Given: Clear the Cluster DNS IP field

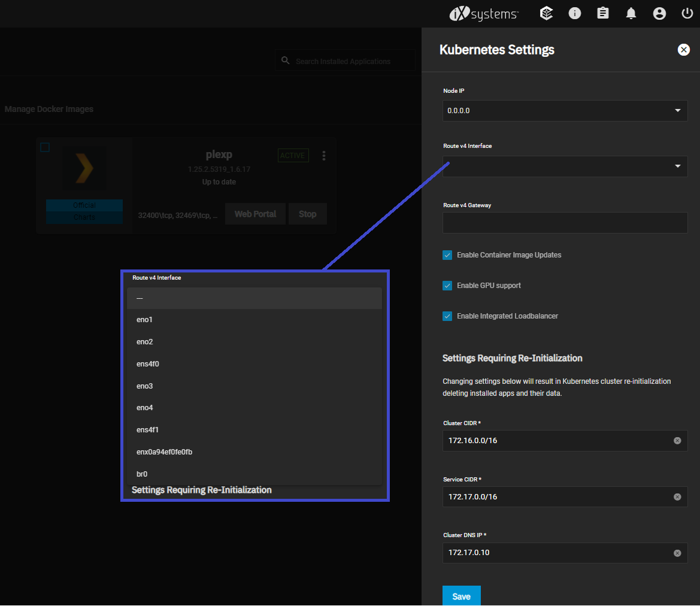Looking at the screenshot, I should (677, 553).
